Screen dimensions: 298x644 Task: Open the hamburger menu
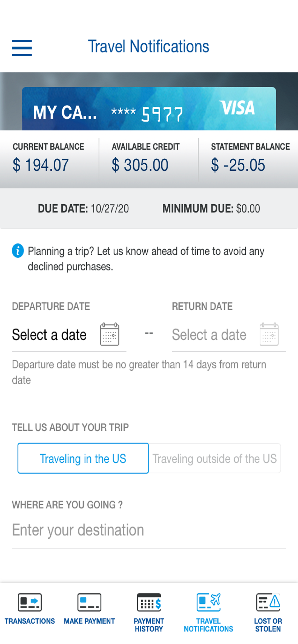click(22, 48)
